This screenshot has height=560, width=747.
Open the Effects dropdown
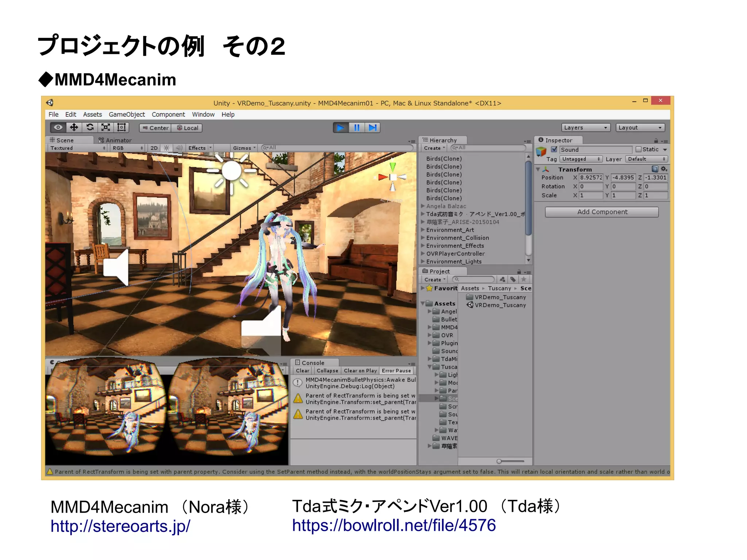[200, 148]
